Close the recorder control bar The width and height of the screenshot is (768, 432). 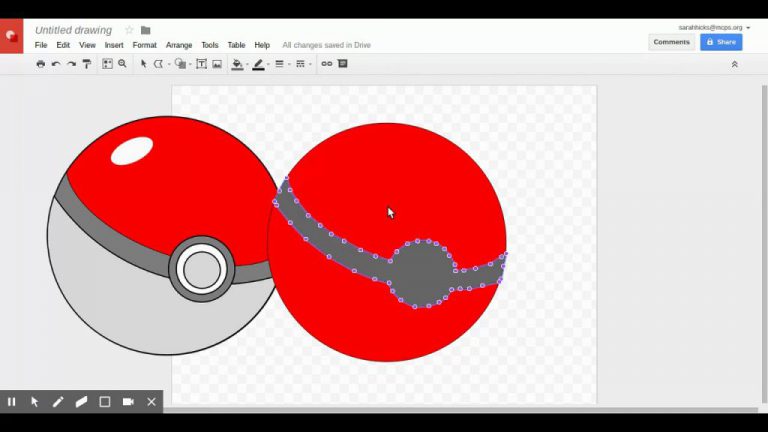coord(151,402)
